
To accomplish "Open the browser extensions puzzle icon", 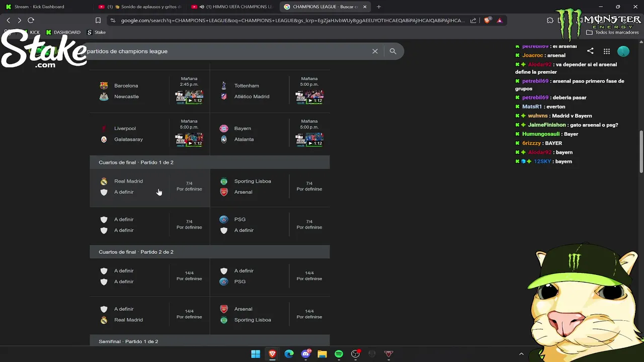I will tap(550, 21).
